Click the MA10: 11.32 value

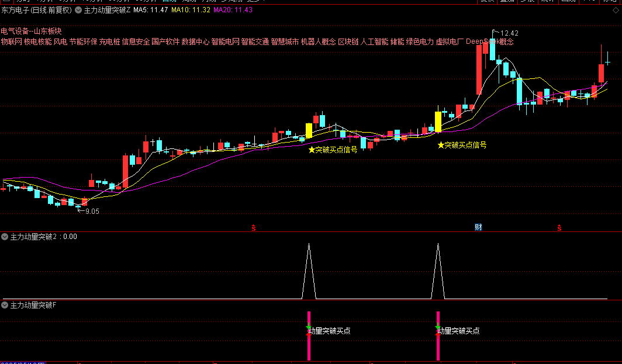pyautogui.click(x=191, y=10)
